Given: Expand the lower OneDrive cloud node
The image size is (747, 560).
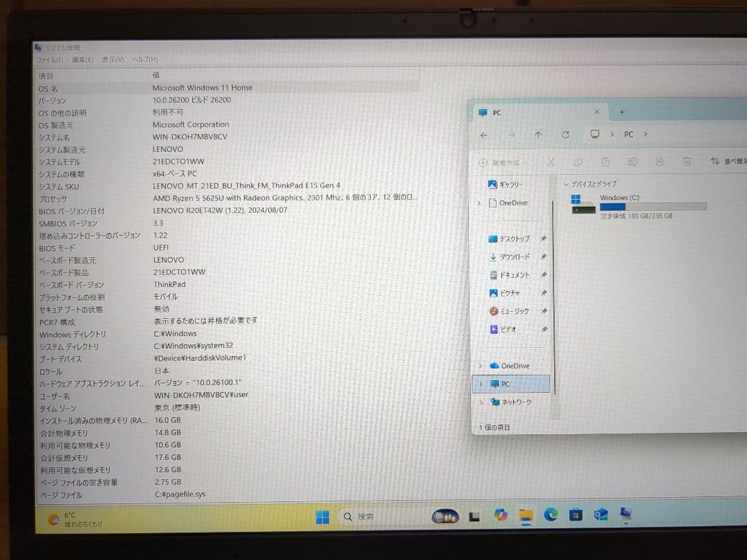Looking at the screenshot, I should click(x=480, y=366).
